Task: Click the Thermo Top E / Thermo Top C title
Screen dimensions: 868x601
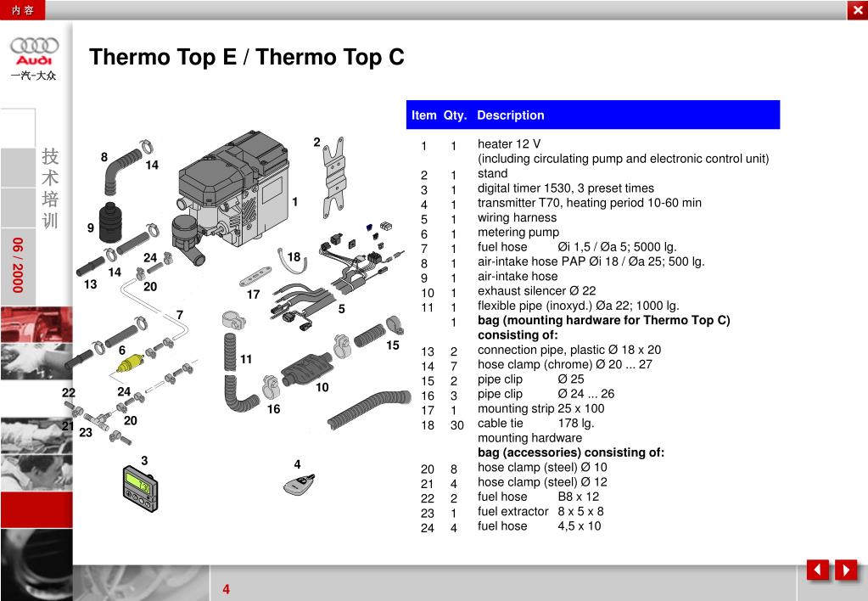Action: 247,57
